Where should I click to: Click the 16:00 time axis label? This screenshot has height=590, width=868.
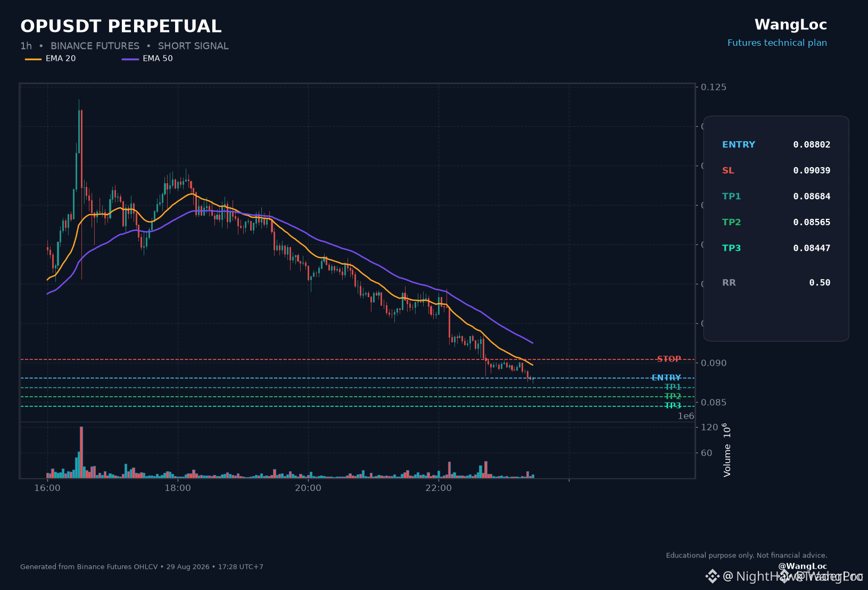47,488
